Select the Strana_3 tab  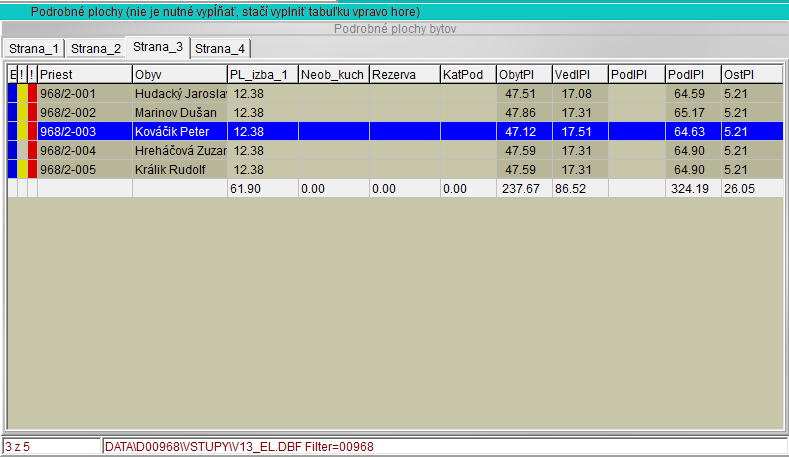(x=157, y=47)
